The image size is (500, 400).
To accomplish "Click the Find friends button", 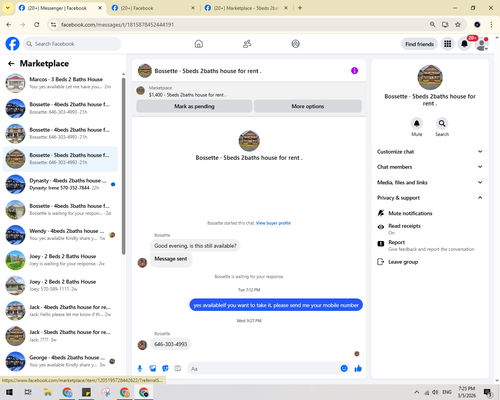I will (x=419, y=44).
